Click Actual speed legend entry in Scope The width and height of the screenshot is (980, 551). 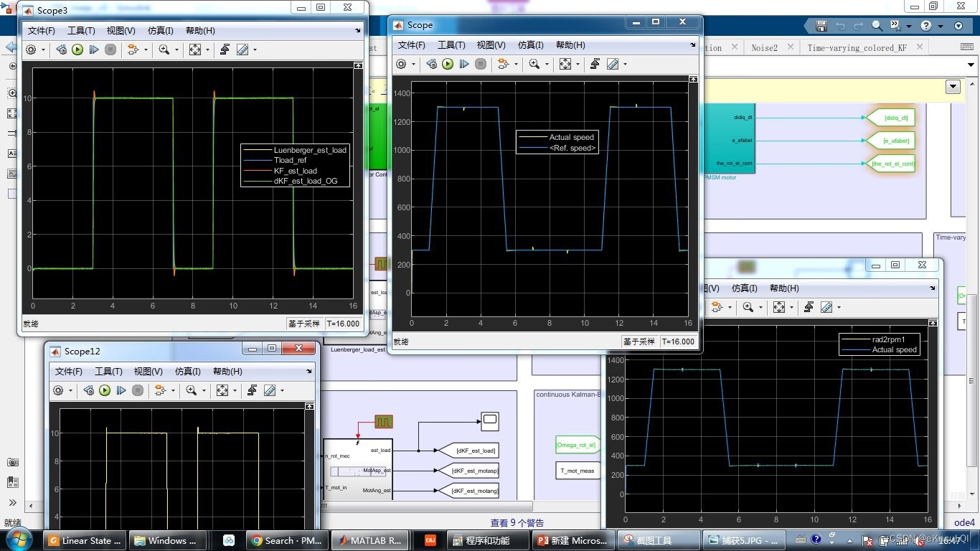pos(571,137)
